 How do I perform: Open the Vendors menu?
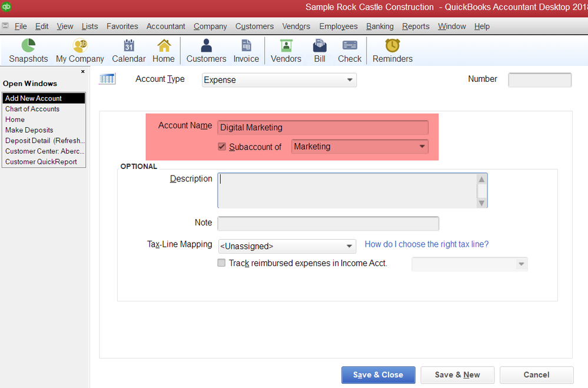(x=296, y=26)
